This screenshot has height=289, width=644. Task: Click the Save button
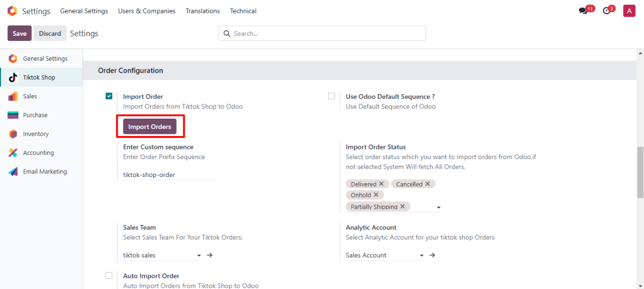(x=19, y=33)
